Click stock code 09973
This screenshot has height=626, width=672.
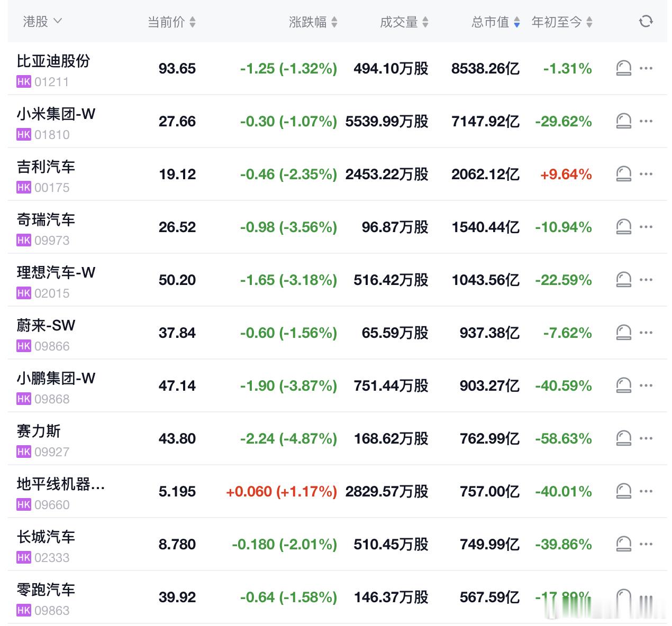(52, 241)
